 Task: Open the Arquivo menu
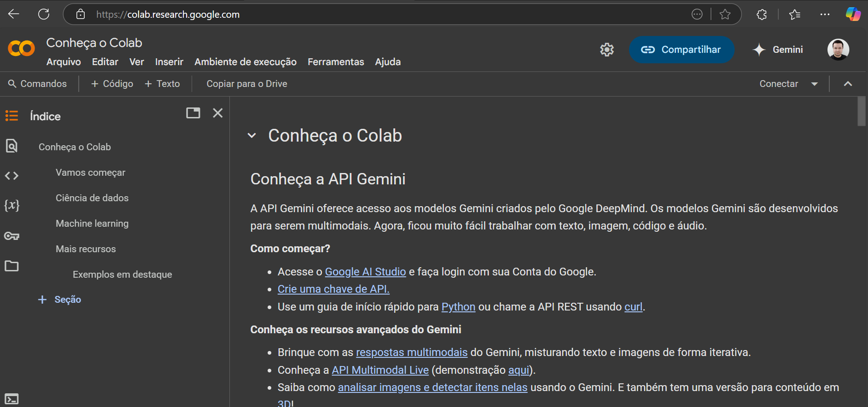(x=64, y=62)
